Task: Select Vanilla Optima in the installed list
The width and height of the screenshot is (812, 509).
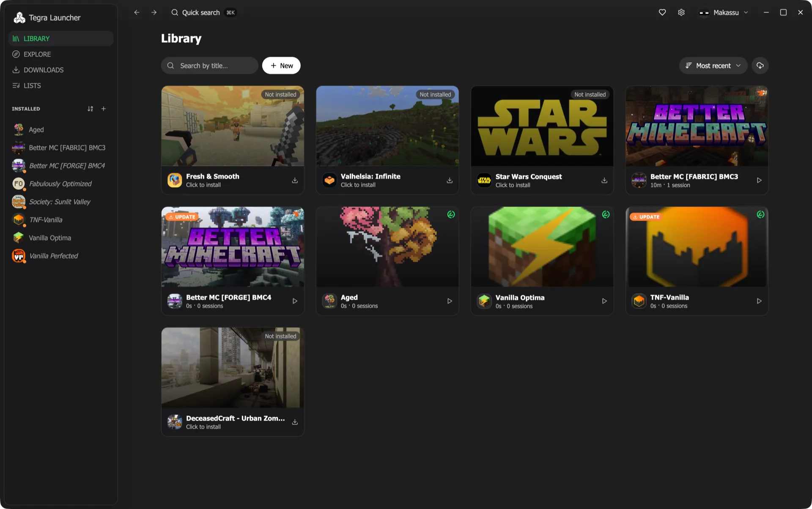Action: 61,238
